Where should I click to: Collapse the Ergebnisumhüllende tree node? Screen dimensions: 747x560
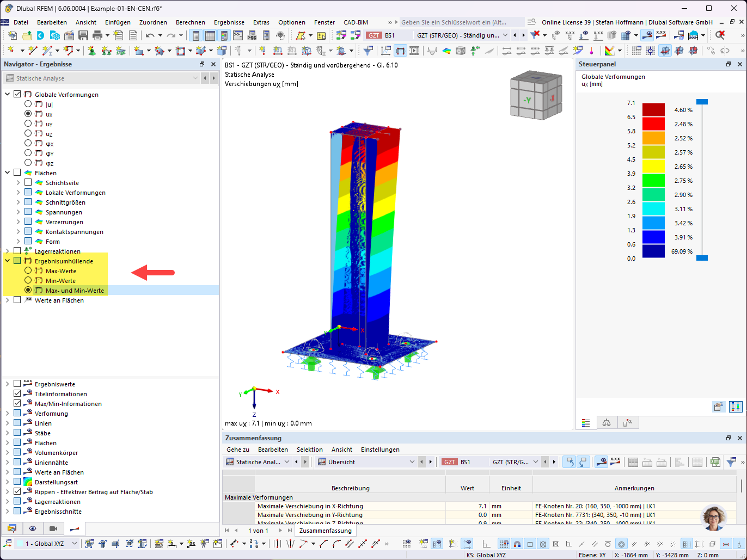[x=8, y=261]
